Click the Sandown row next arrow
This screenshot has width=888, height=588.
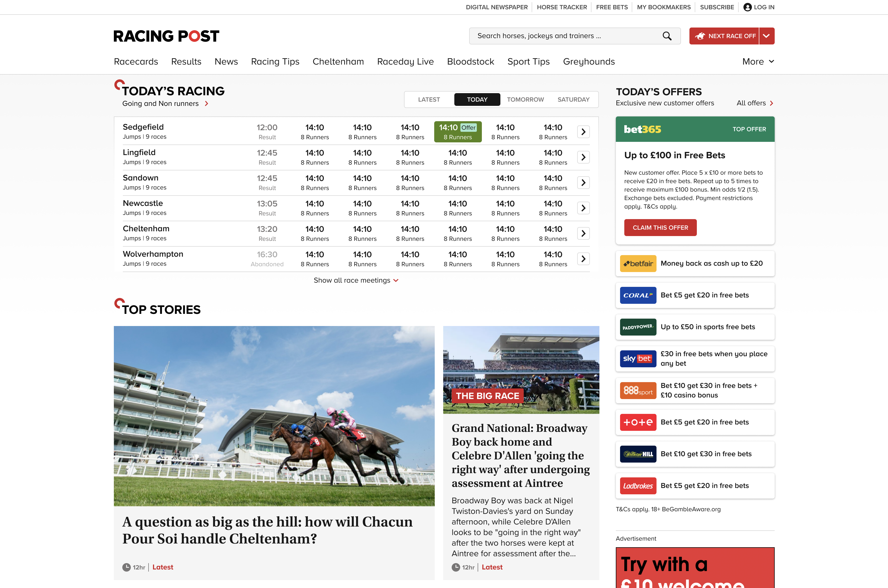coord(583,183)
